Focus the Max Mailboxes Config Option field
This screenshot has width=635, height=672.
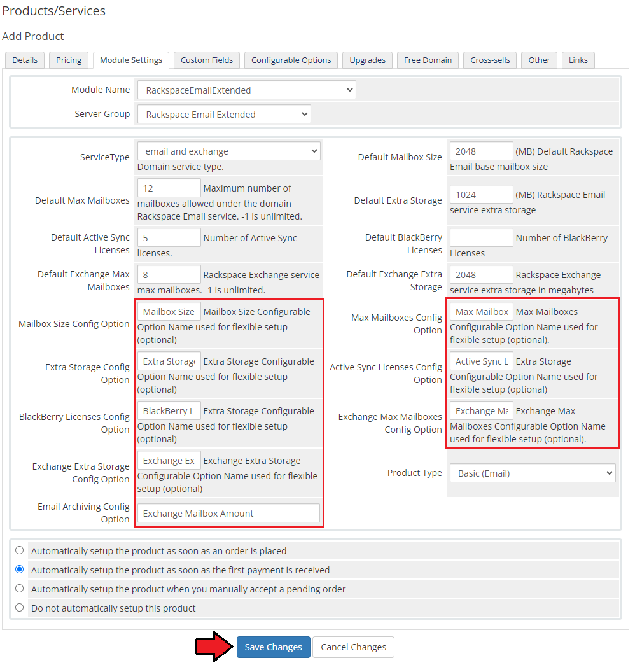481,312
